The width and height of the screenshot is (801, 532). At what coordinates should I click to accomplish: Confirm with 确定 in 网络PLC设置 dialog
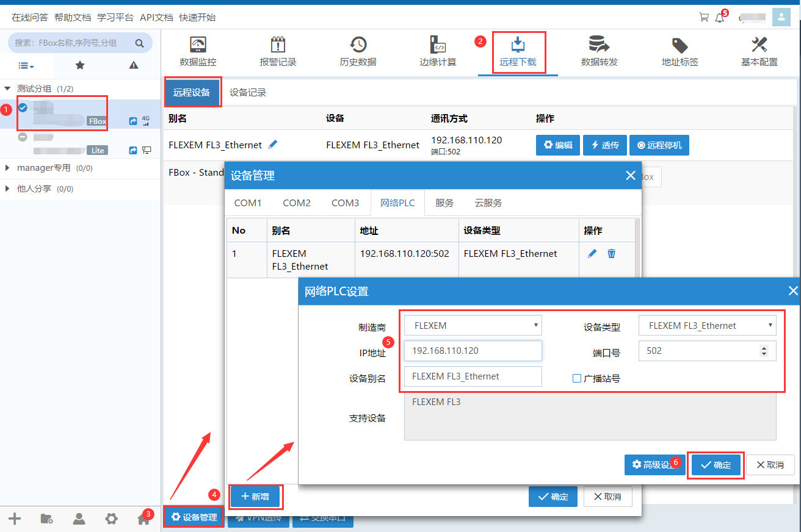(x=716, y=465)
